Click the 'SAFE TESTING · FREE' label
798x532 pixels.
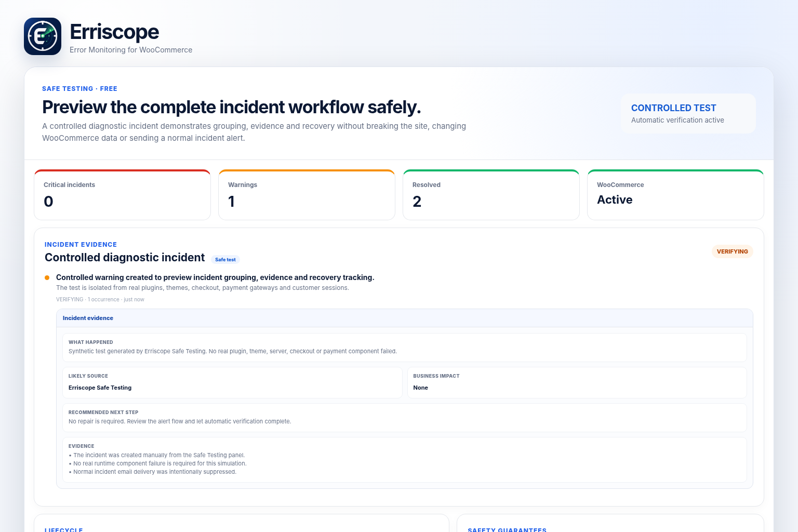[x=79, y=89]
